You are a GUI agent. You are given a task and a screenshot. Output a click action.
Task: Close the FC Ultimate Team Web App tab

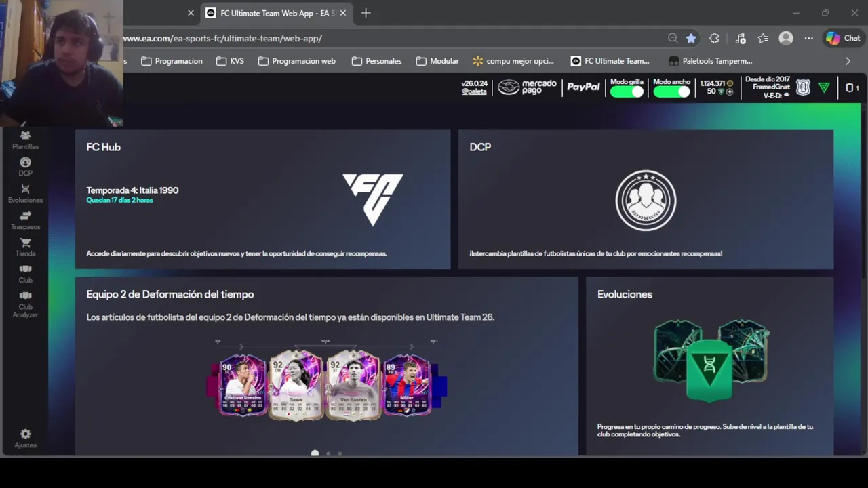point(343,13)
